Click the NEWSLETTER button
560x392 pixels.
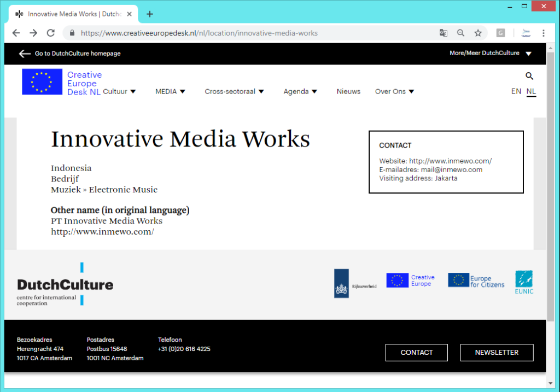click(497, 353)
